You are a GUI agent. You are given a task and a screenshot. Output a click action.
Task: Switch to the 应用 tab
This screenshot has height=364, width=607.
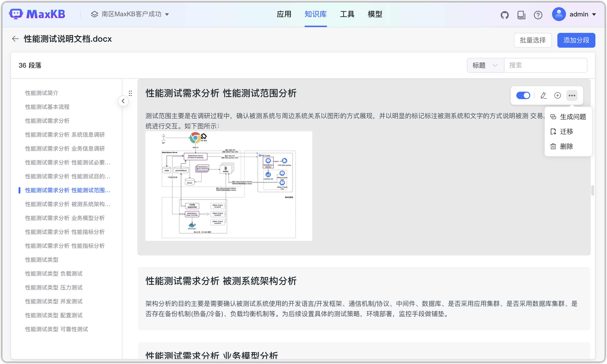284,14
